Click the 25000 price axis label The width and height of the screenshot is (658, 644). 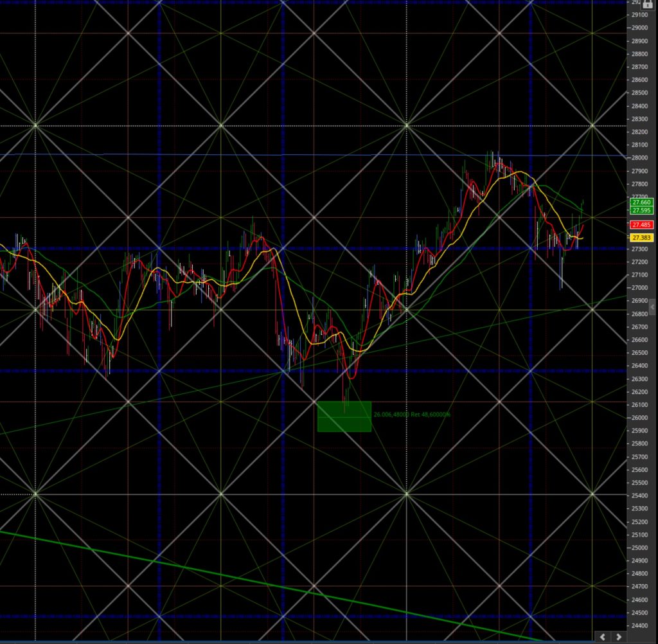(x=639, y=548)
